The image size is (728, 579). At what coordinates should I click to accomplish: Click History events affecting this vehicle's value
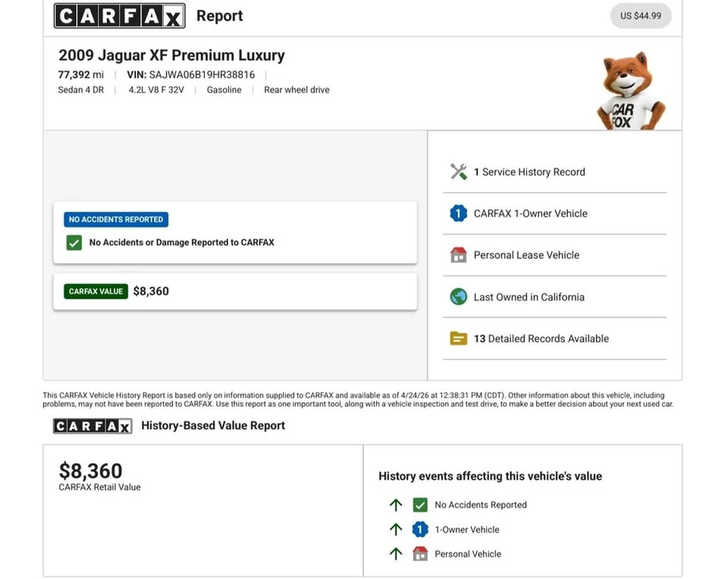[x=490, y=476]
